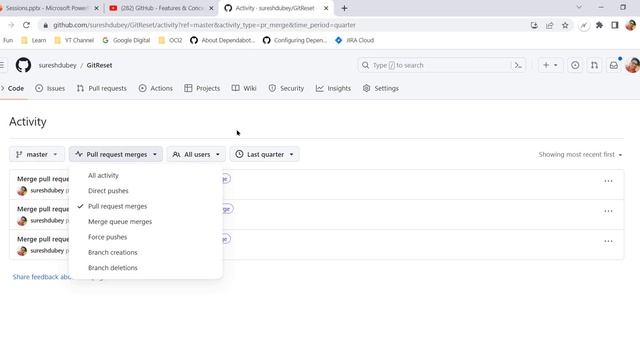Open the YT Channel bookmarks folder
The image size is (640, 360).
[x=74, y=40]
